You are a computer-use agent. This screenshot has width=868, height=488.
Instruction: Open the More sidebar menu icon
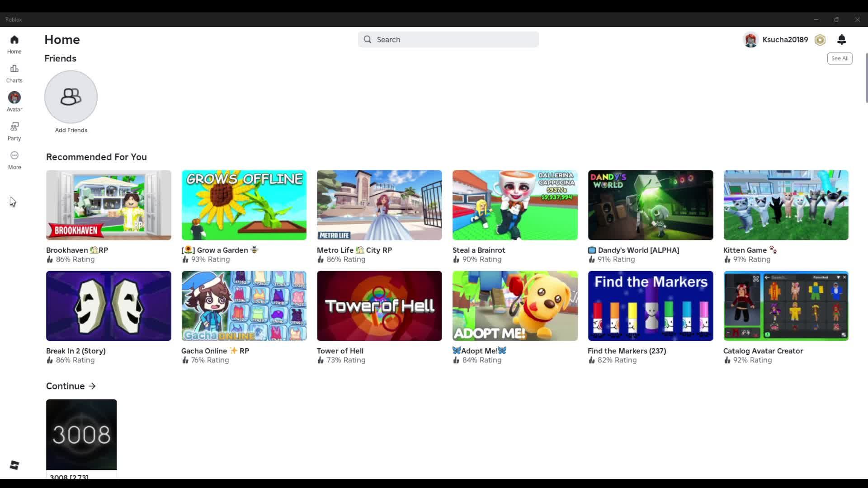click(x=14, y=155)
